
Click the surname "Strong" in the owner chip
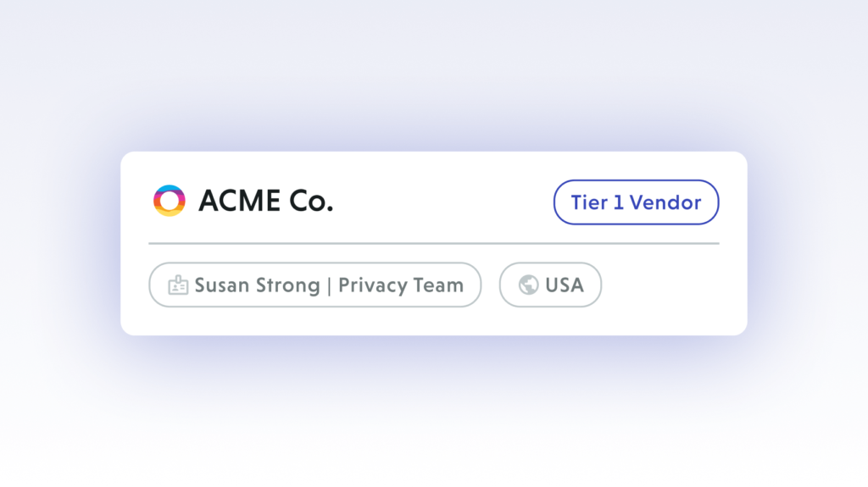[287, 285]
